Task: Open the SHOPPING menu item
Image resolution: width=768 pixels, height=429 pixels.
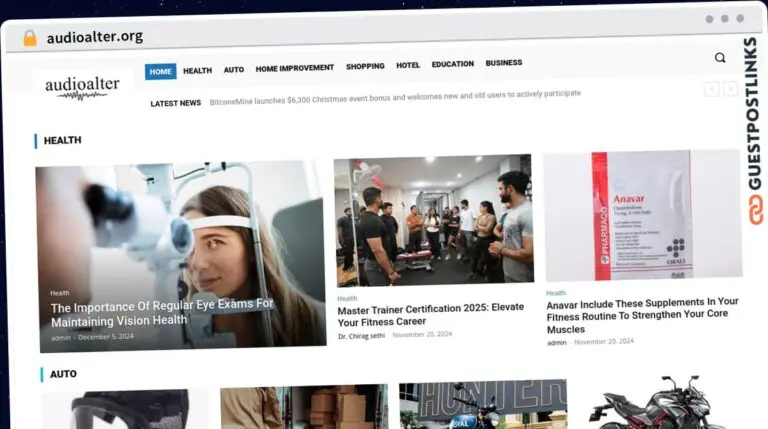Action: click(x=365, y=66)
